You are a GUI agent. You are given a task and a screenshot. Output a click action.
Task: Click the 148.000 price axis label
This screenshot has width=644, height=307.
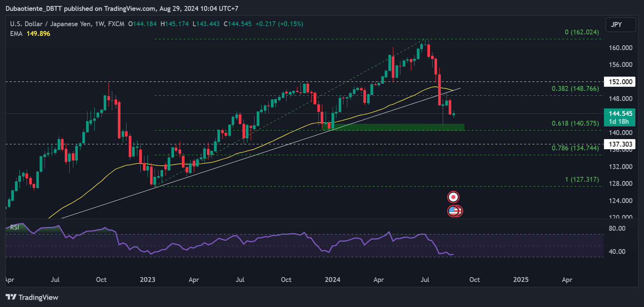click(x=620, y=99)
